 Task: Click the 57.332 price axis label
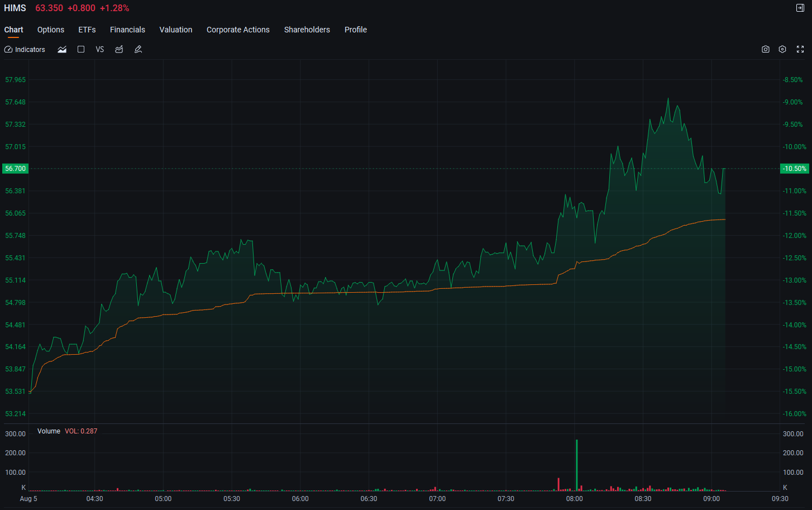pyautogui.click(x=16, y=125)
